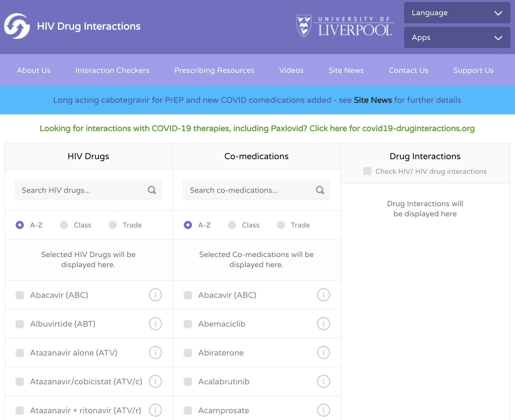Open the About Us menu
Viewport: 515px width, 420px height.
[34, 70]
